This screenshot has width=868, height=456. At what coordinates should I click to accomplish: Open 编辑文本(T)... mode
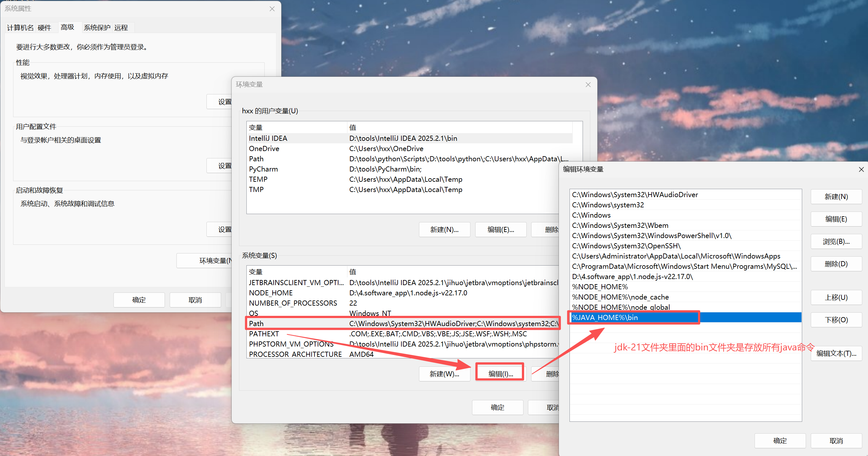coord(836,354)
